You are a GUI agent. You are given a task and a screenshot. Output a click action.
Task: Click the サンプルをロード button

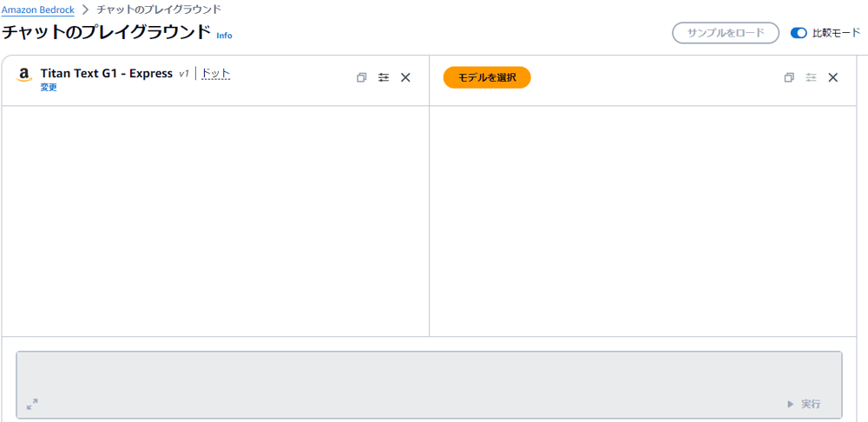click(x=726, y=33)
